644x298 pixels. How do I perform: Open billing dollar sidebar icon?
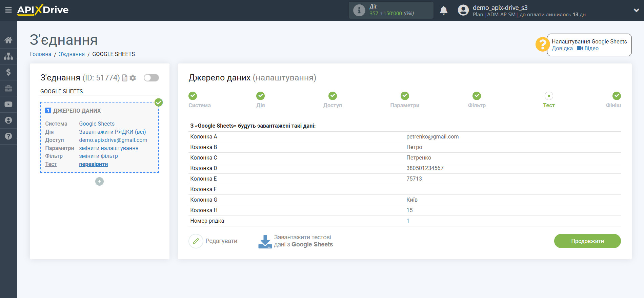pyautogui.click(x=8, y=72)
